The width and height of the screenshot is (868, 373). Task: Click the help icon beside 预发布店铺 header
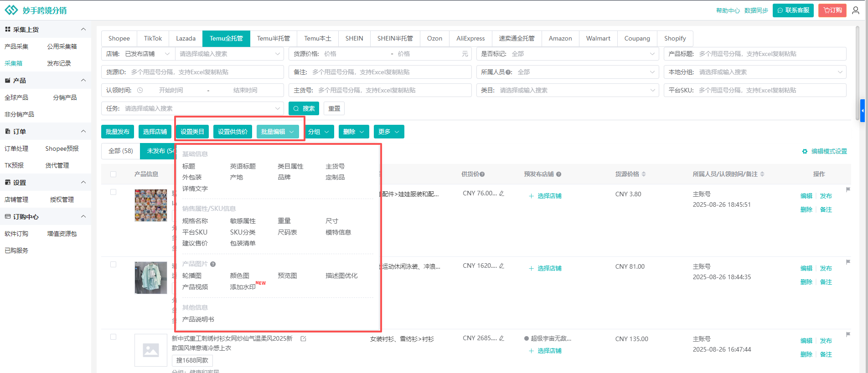pos(558,174)
